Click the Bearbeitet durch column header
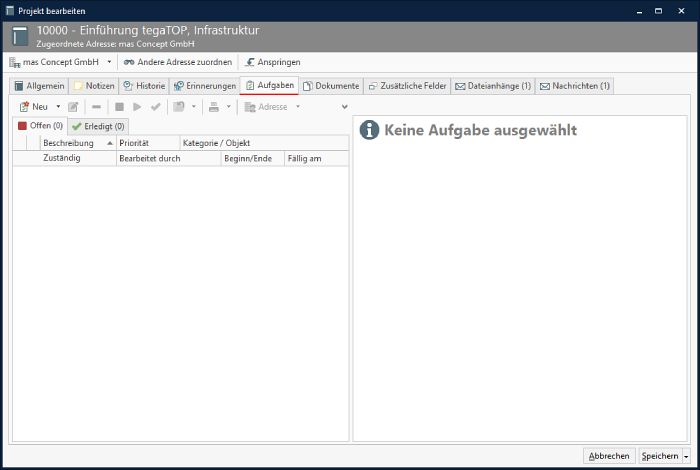This screenshot has height=470, width=700. click(x=169, y=158)
